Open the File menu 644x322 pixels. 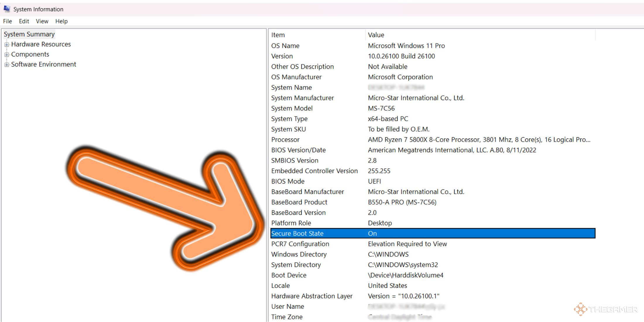point(7,21)
